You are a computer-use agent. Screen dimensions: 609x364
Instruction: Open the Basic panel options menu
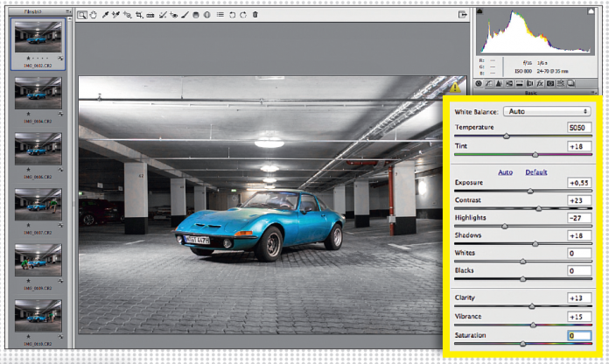(594, 93)
